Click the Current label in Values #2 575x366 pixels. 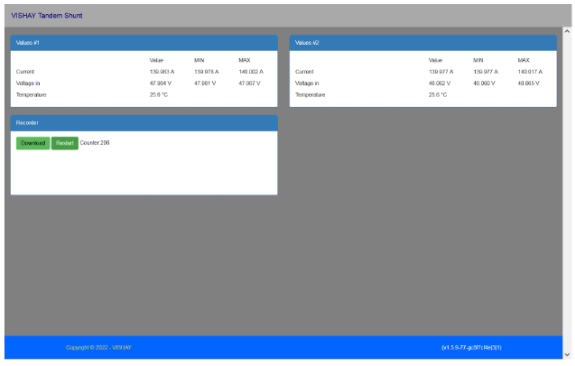pyautogui.click(x=304, y=72)
